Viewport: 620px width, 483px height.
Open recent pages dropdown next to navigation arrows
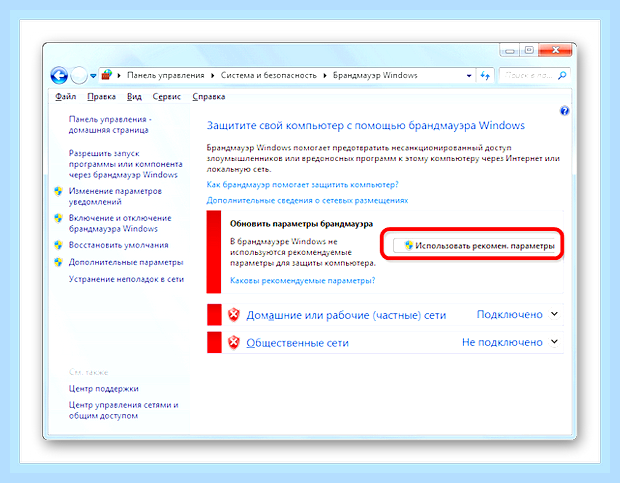click(93, 75)
